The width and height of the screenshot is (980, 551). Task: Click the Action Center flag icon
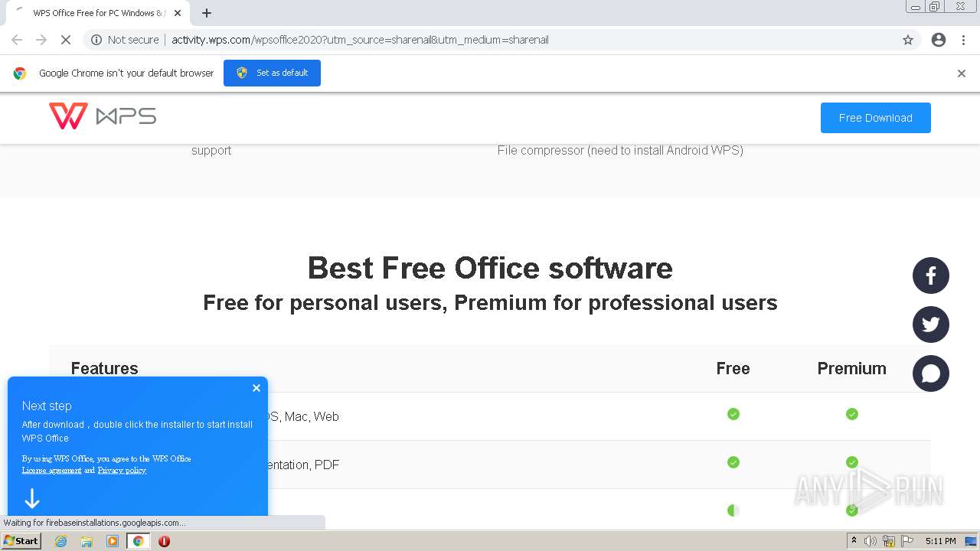pos(906,541)
